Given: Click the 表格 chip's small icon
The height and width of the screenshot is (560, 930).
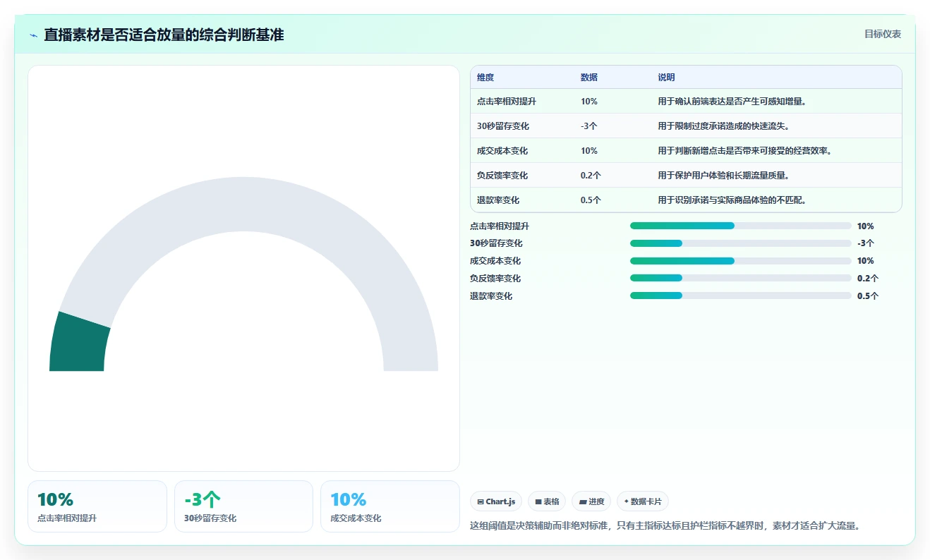Looking at the screenshot, I should point(538,502).
